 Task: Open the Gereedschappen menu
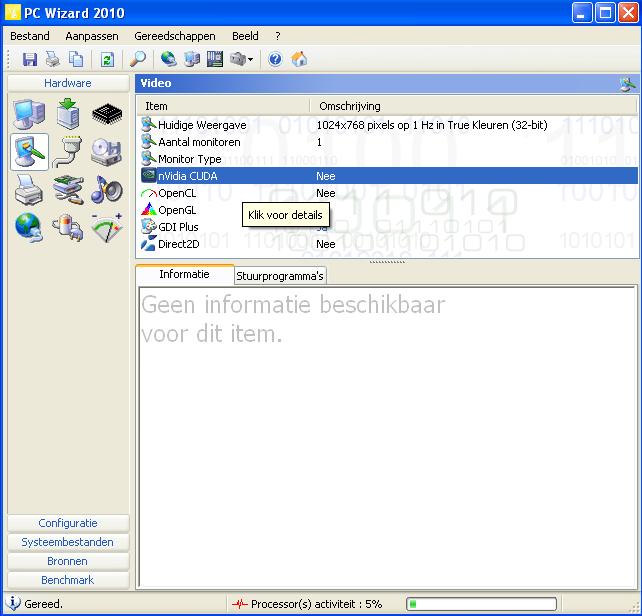(x=175, y=36)
